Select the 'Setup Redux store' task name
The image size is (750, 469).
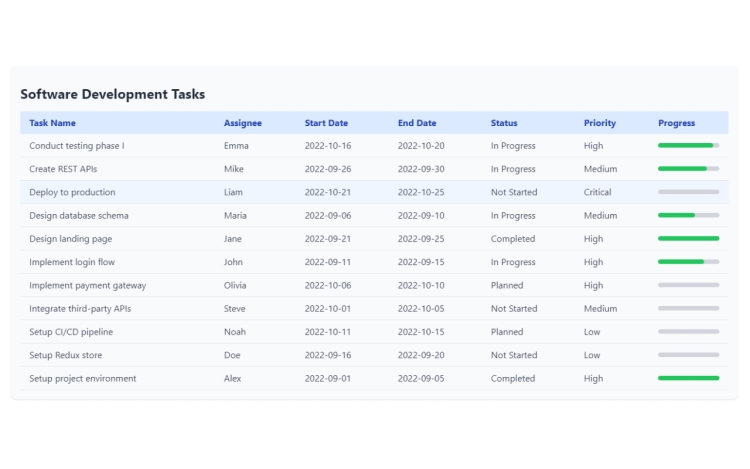66,355
